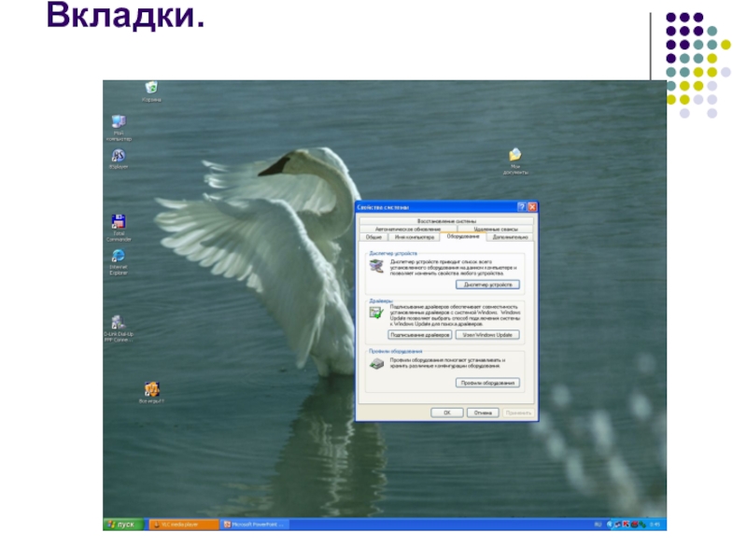Click the Device Manager section icon

376,267
